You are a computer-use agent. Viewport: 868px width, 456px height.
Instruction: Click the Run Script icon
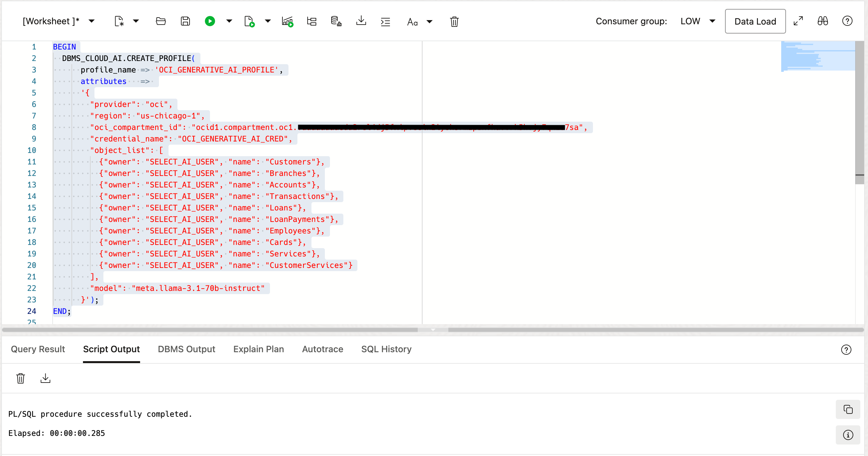point(249,21)
